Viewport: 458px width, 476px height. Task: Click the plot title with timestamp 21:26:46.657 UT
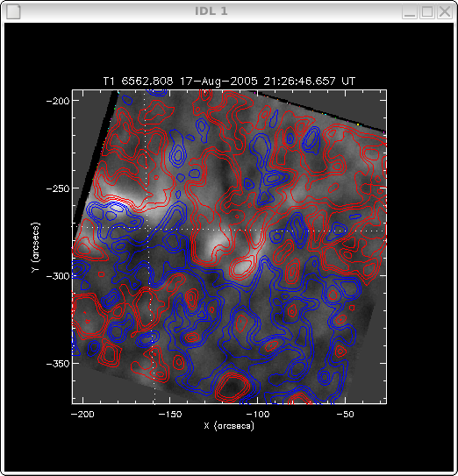pos(229,82)
